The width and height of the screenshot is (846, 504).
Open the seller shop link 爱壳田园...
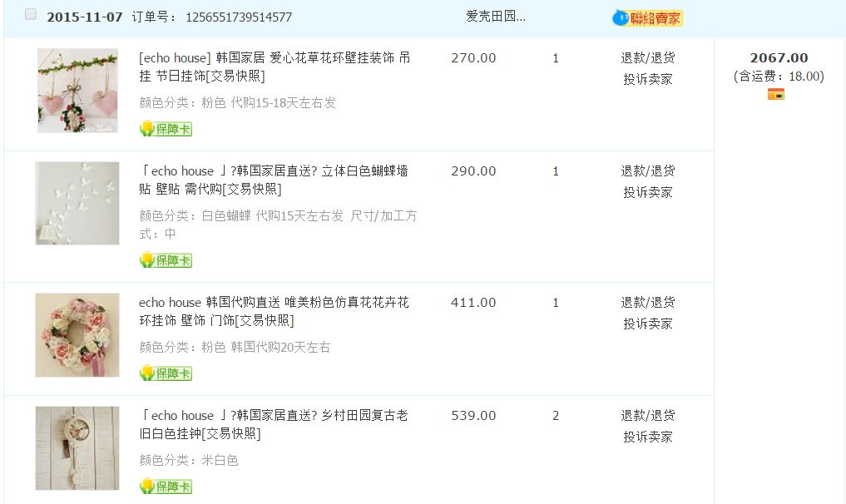pyautogui.click(x=496, y=17)
